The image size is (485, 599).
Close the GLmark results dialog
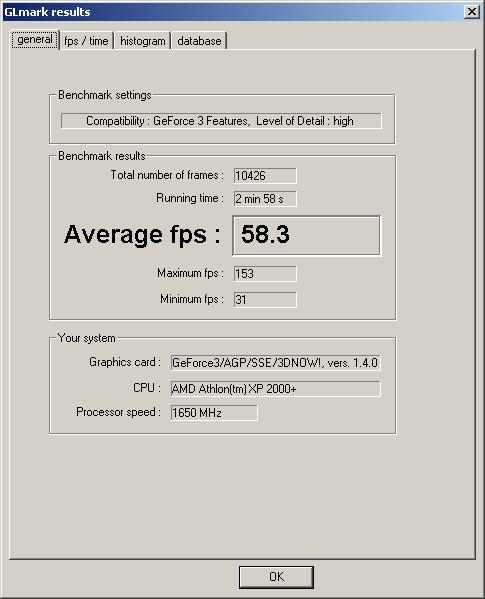pyautogui.click(x=472, y=12)
